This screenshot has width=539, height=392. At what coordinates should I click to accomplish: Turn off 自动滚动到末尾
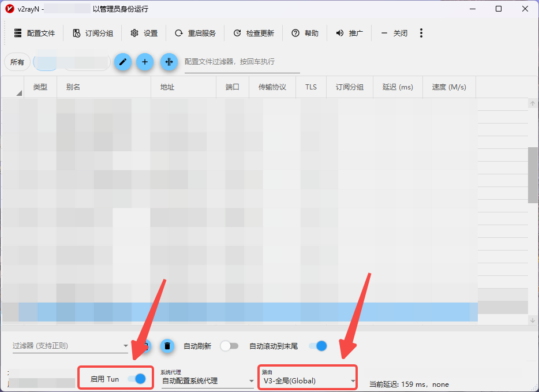point(317,346)
